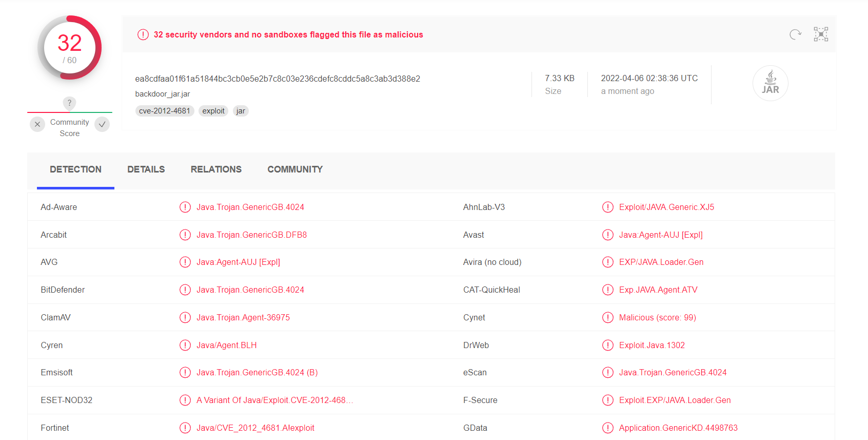Click the Java.Trojan.GenericGB.4024 (B) result

[x=257, y=372]
